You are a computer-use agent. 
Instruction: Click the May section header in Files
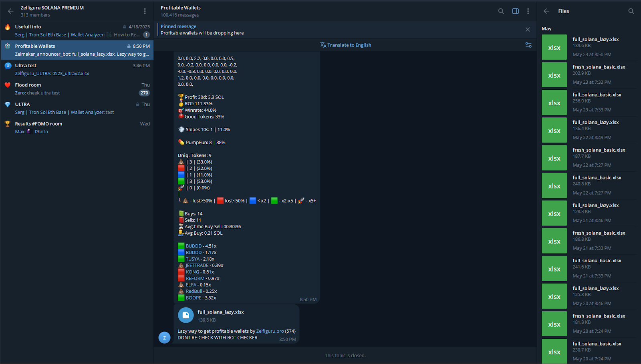coord(546,29)
